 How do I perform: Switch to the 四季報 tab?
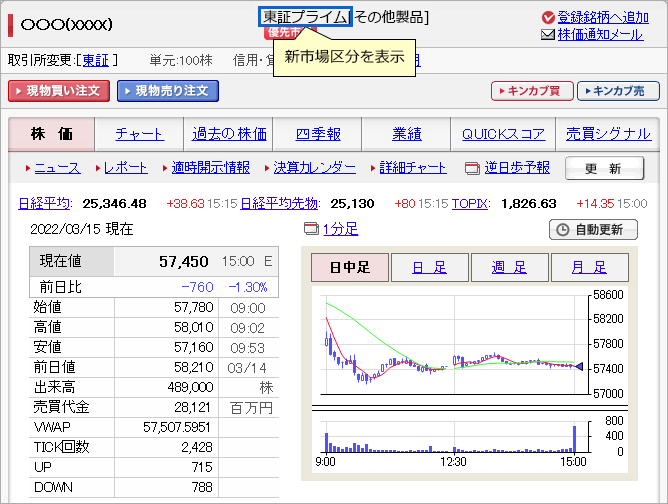[x=318, y=134]
